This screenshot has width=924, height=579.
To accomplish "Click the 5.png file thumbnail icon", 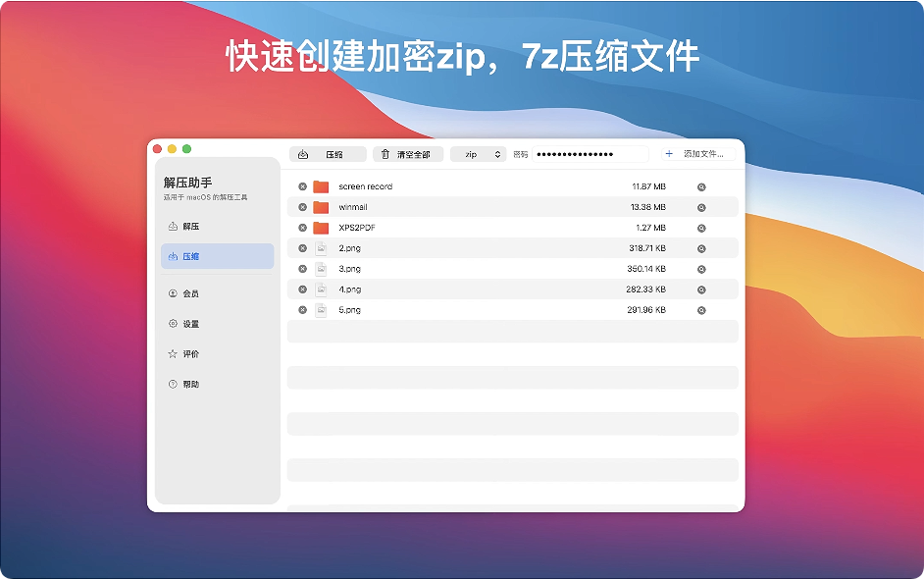I will (x=321, y=311).
